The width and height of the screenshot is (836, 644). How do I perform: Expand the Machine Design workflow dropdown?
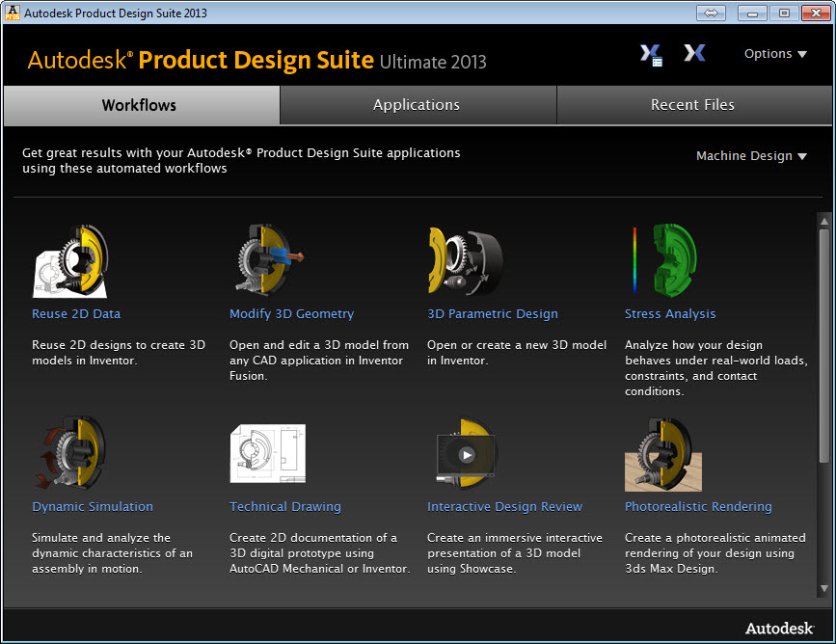[x=751, y=155]
